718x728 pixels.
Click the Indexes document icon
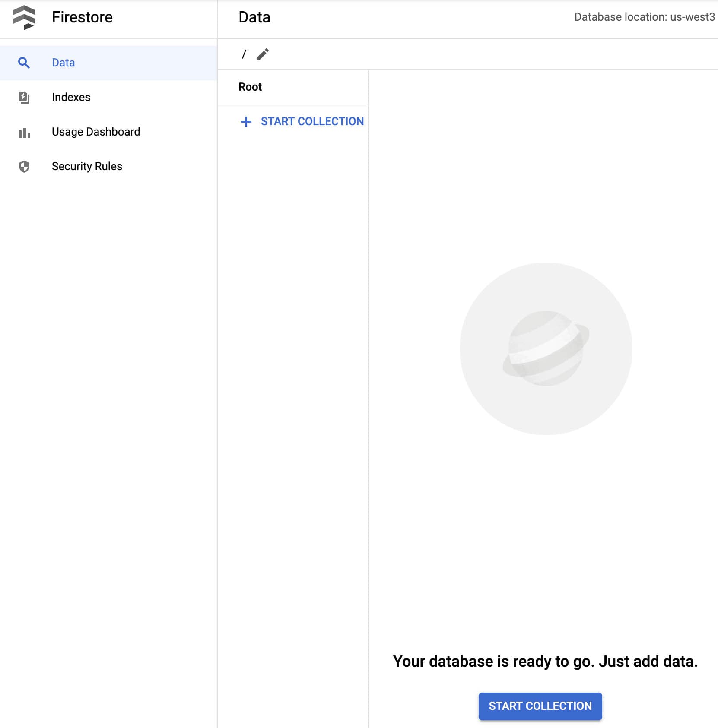click(24, 97)
